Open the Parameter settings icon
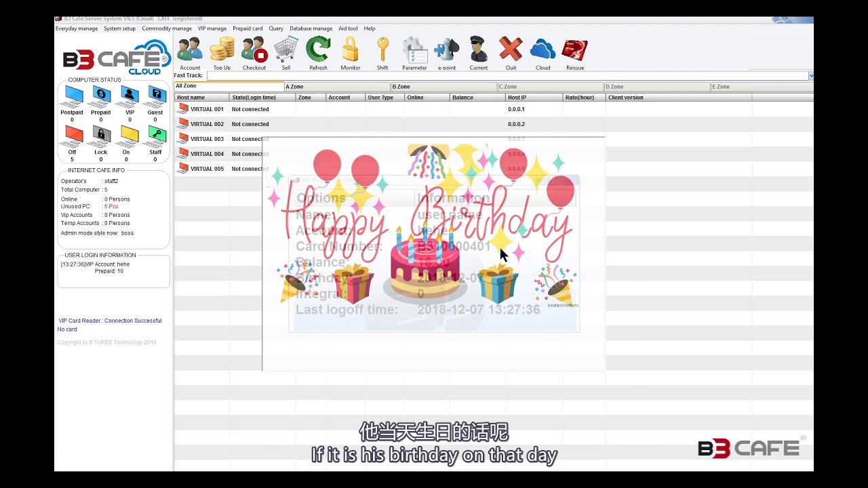 pos(414,53)
